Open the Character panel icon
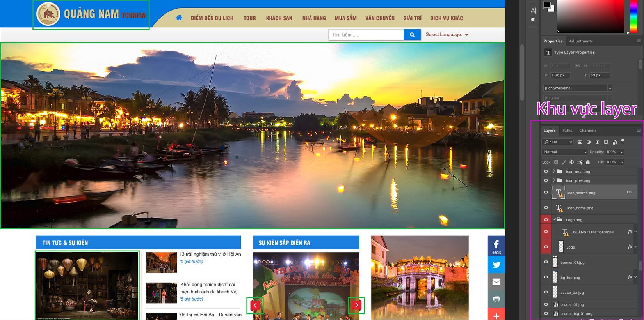Screen dimensions: 644x320 tap(533, 11)
